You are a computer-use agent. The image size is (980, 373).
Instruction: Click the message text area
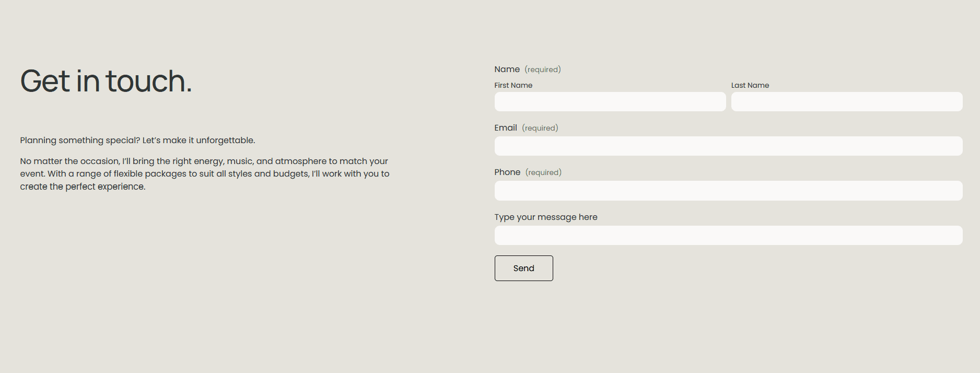tap(728, 235)
